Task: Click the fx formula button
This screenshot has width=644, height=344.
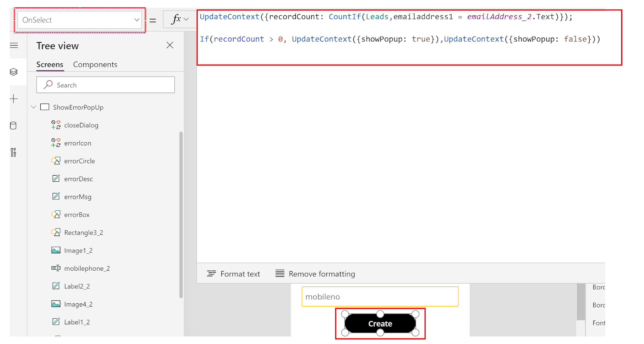Action: (x=176, y=19)
